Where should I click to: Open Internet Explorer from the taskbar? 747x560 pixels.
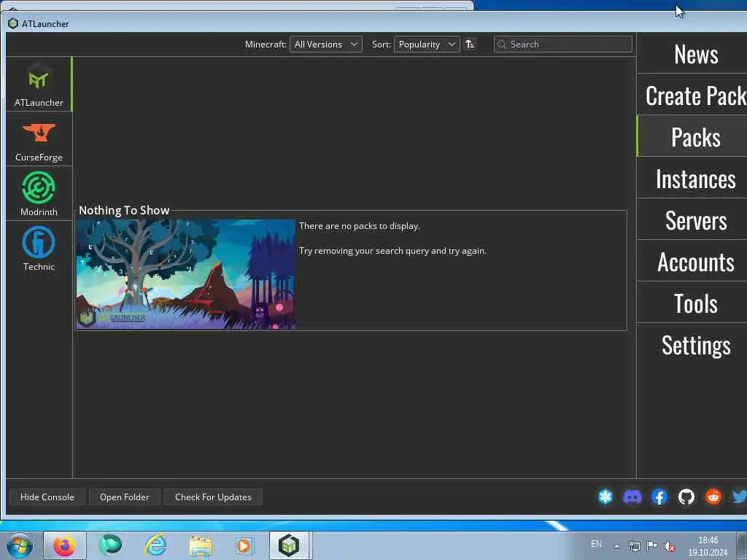pyautogui.click(x=155, y=545)
